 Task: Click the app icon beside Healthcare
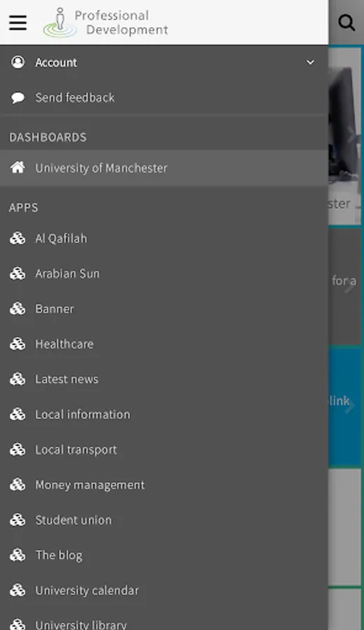click(x=17, y=344)
